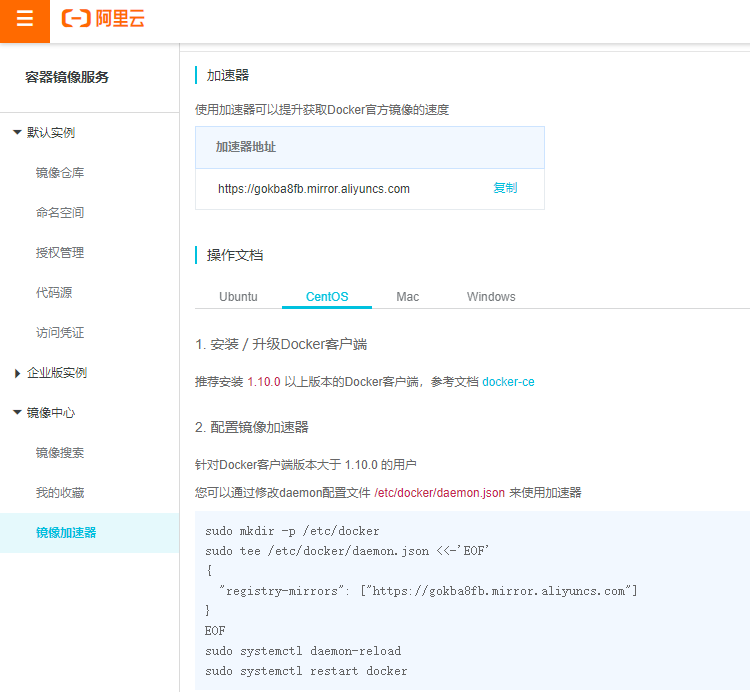The height and width of the screenshot is (692, 750).
Task: Click the 企业版实例 label
Action: (x=57, y=373)
